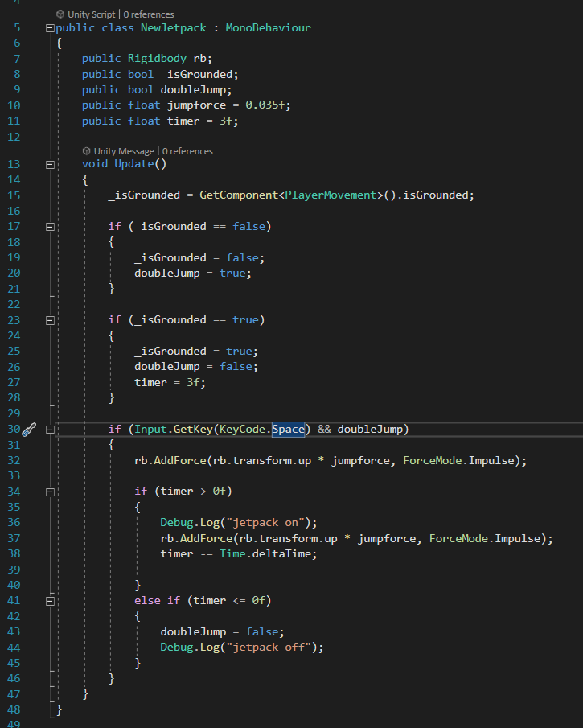Click the string "jetpack off"

(269, 648)
